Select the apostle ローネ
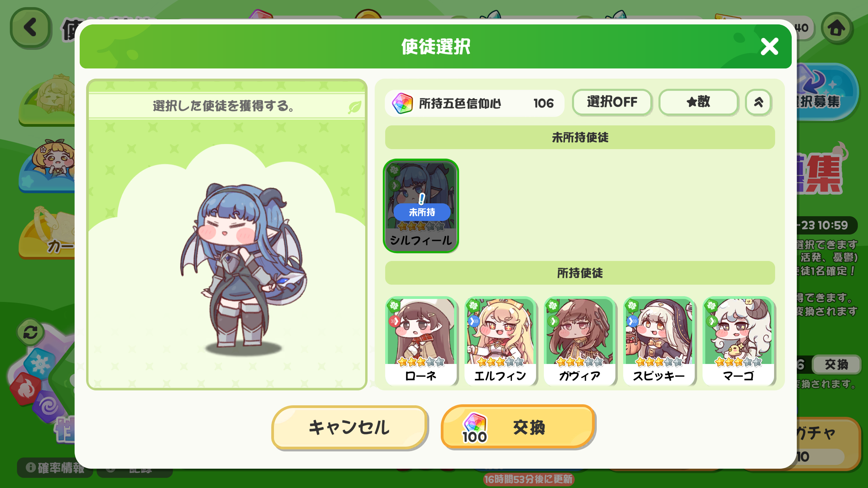Image resolution: width=868 pixels, height=488 pixels. coord(421,341)
